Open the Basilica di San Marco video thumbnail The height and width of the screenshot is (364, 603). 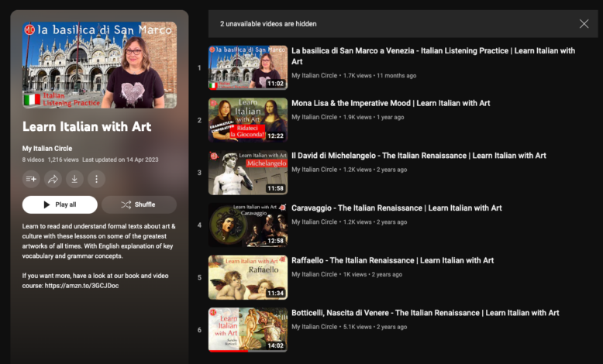click(x=247, y=67)
